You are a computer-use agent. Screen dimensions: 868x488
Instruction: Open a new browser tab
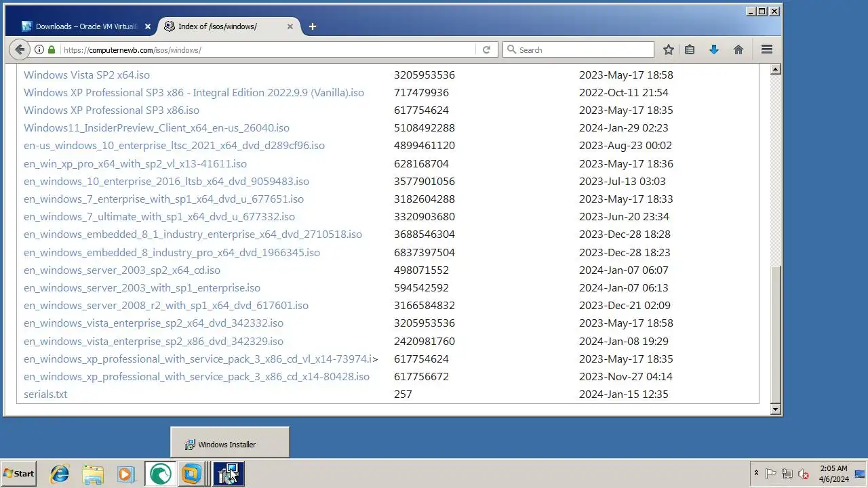[x=312, y=26]
